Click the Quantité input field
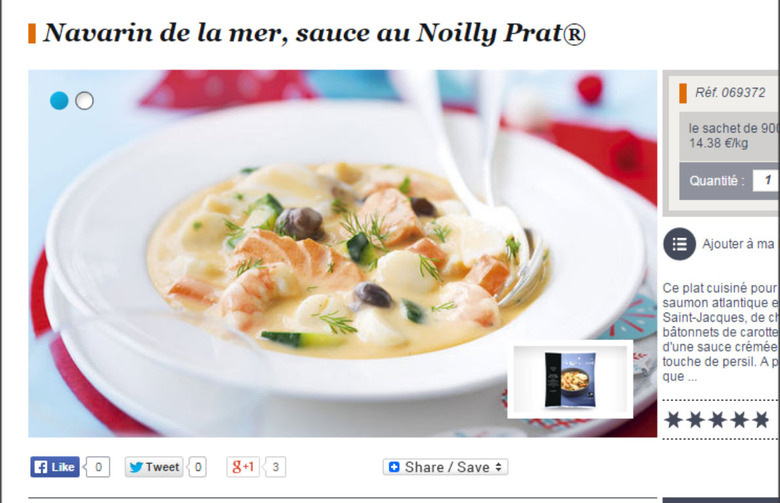Screen dimensions: 780x503 click(x=766, y=180)
